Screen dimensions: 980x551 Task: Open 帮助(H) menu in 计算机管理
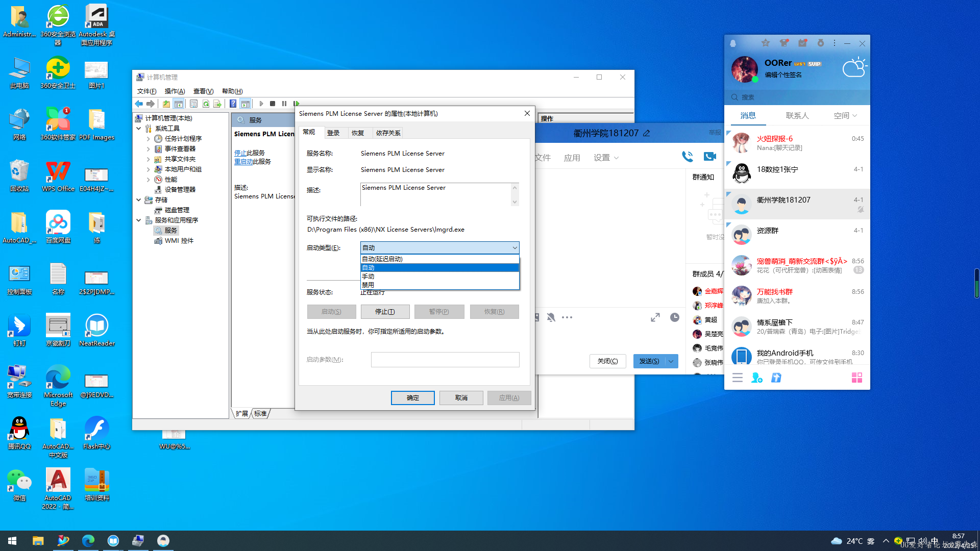point(232,91)
